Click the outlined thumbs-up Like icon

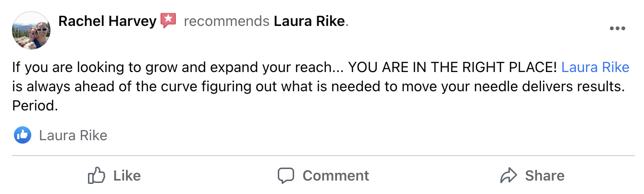[97, 176]
